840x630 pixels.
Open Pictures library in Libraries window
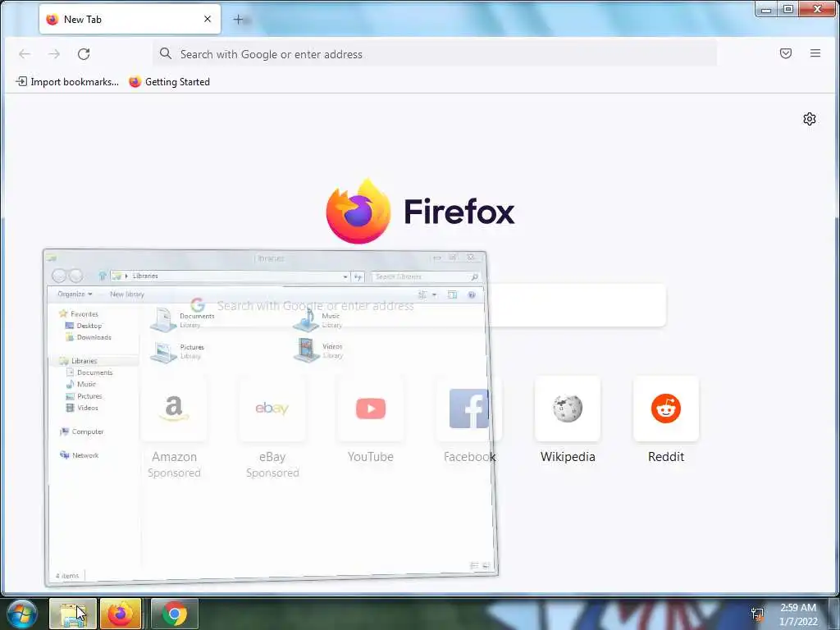coord(177,351)
